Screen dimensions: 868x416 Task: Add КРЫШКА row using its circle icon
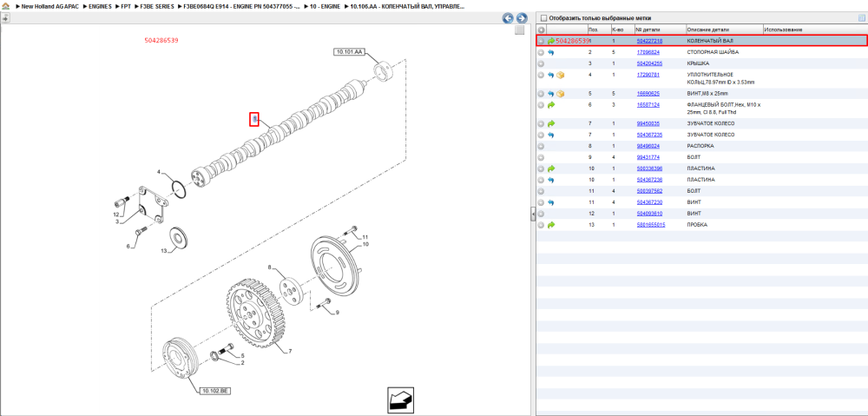point(542,63)
